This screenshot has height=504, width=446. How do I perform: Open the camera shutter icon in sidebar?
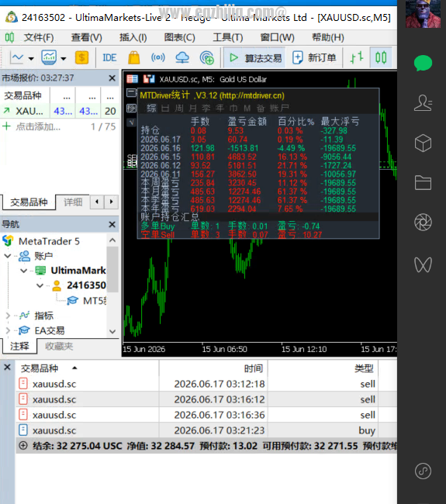[423, 223]
